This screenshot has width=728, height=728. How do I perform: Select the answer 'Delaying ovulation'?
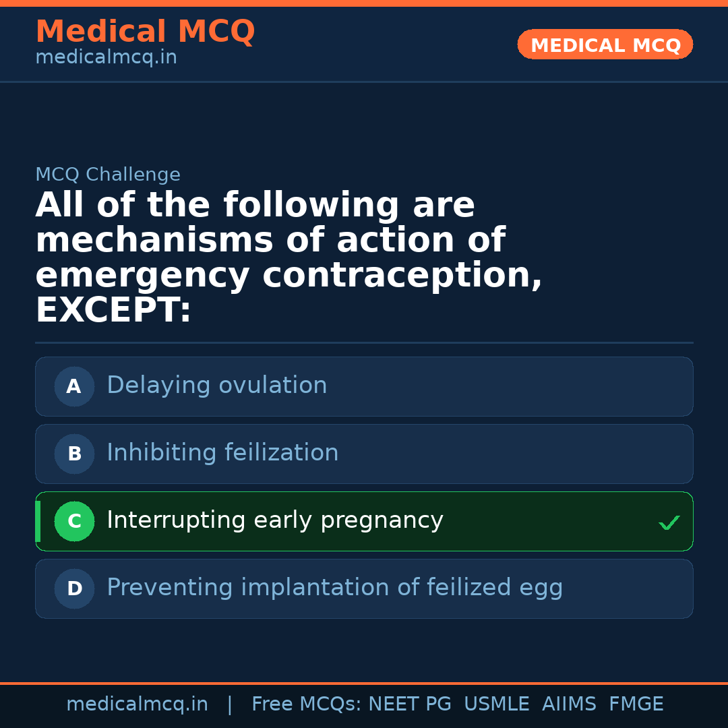(x=216, y=386)
